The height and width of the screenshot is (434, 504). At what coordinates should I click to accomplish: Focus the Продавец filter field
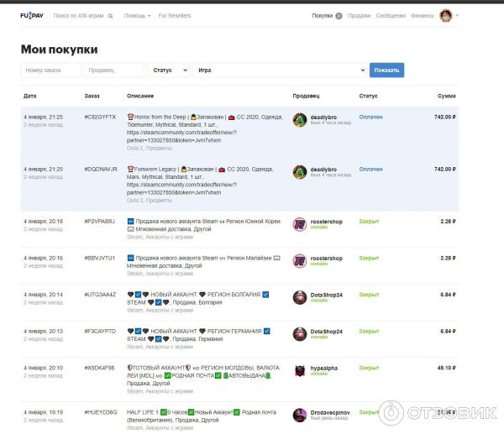113,71
